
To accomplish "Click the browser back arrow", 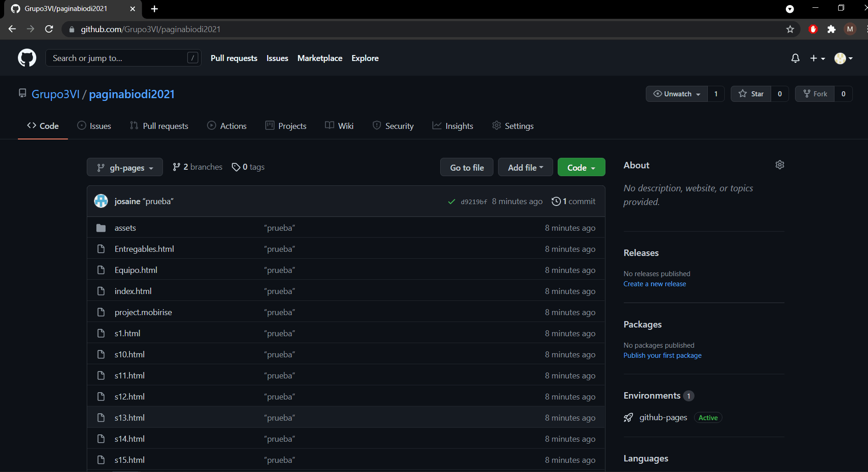I will 12,29.
